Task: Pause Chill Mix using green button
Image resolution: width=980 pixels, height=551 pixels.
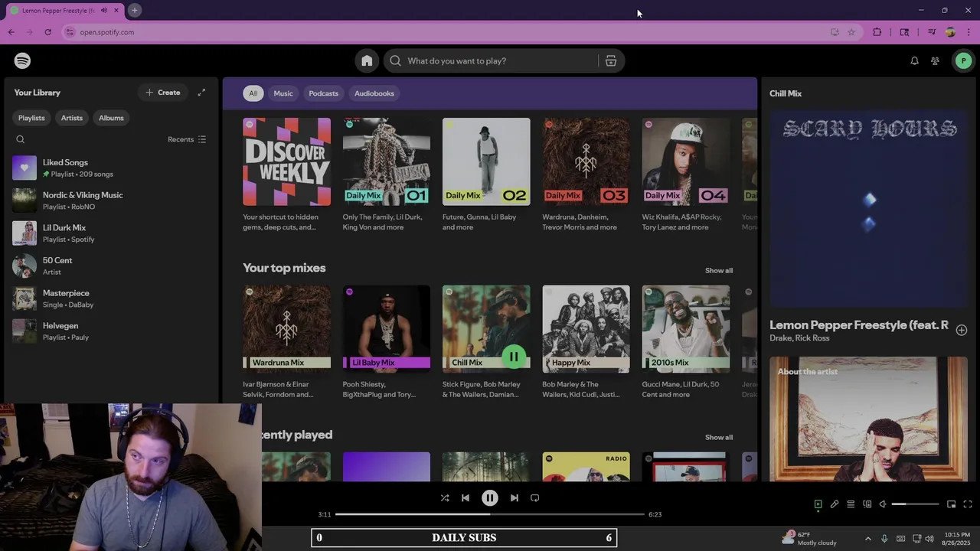Action: [x=514, y=357]
